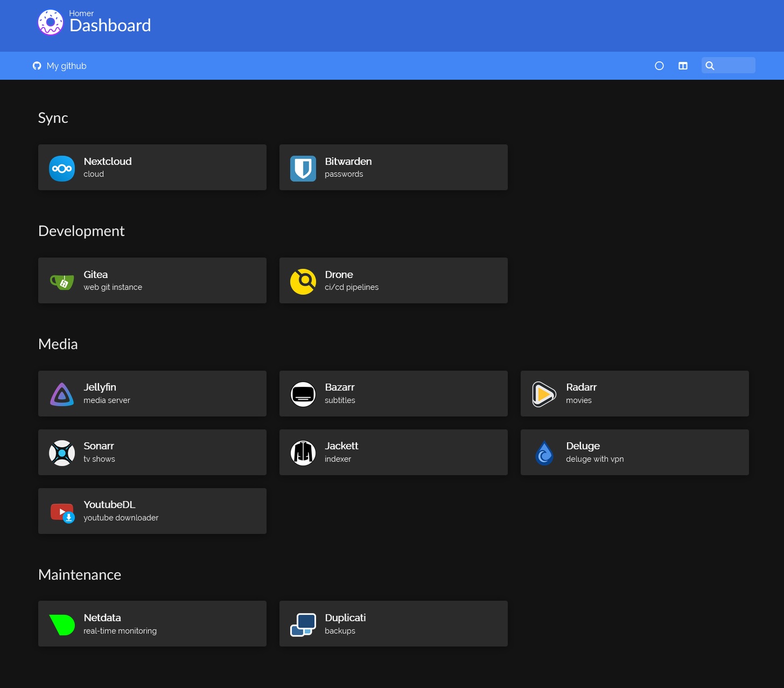Switch layout with the columns icon

tap(683, 66)
